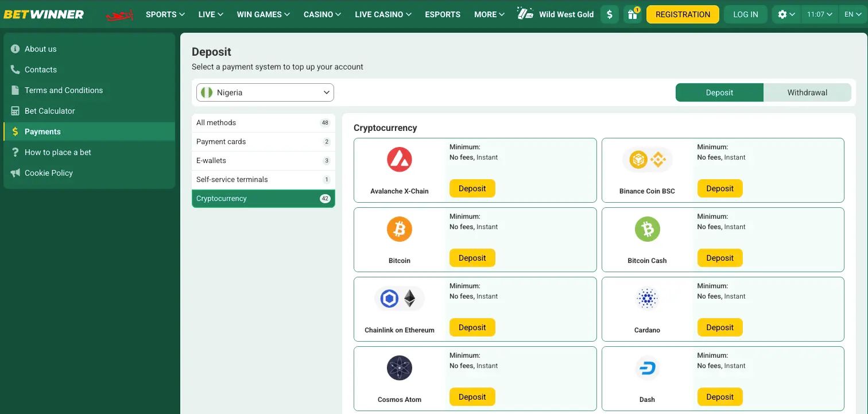This screenshot has width=868, height=414.
Task: Deposit with Avalanche X-Chain
Action: pyautogui.click(x=472, y=188)
